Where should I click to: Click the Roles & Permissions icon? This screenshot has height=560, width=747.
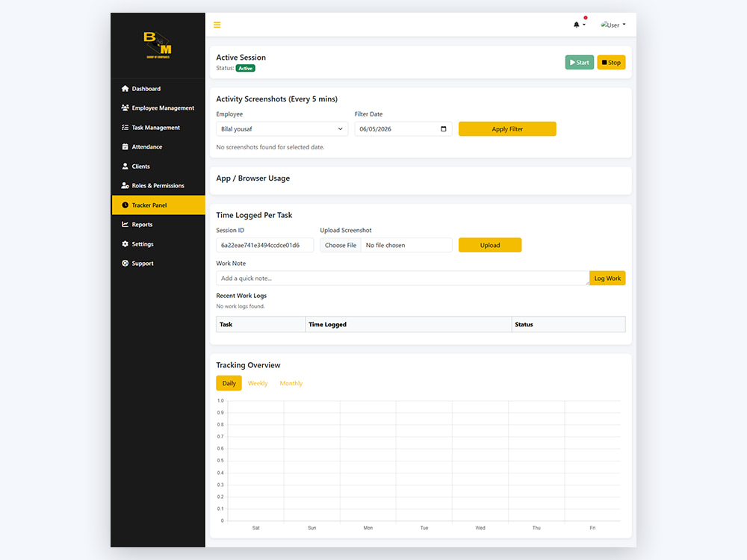tap(125, 186)
